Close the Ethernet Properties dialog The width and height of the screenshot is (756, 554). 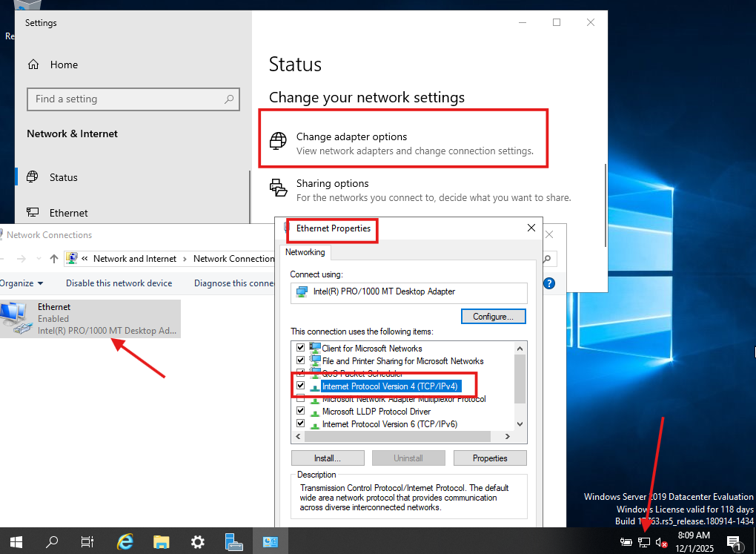coord(531,228)
